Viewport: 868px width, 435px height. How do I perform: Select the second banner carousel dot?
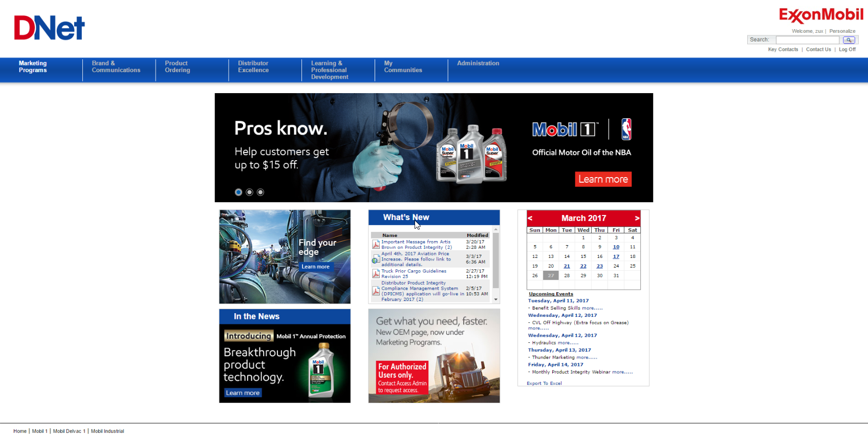tap(249, 192)
